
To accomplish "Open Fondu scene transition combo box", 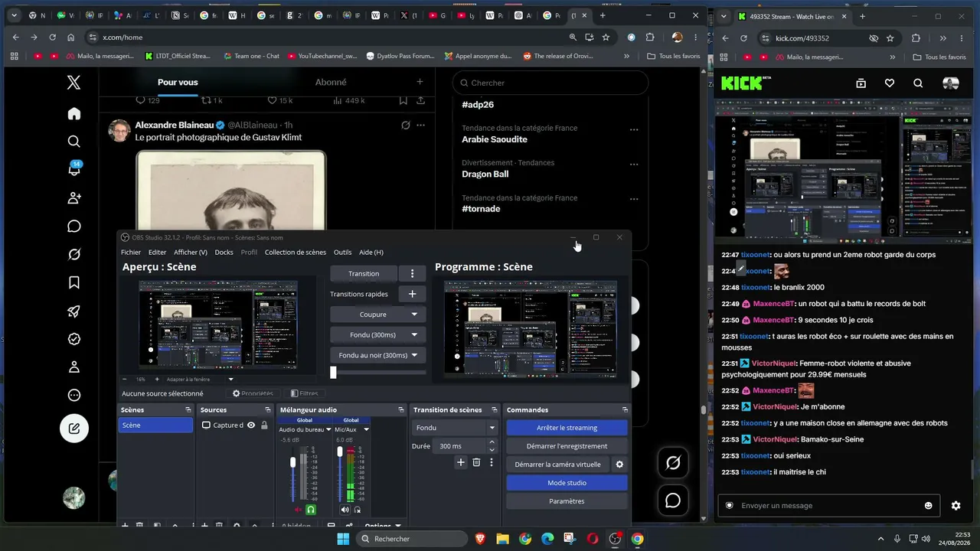I will [456, 428].
